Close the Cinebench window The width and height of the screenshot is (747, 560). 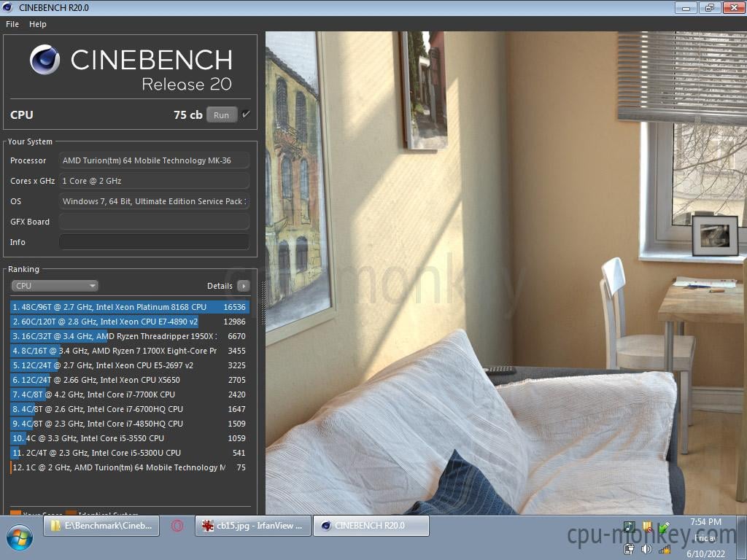tap(734, 7)
